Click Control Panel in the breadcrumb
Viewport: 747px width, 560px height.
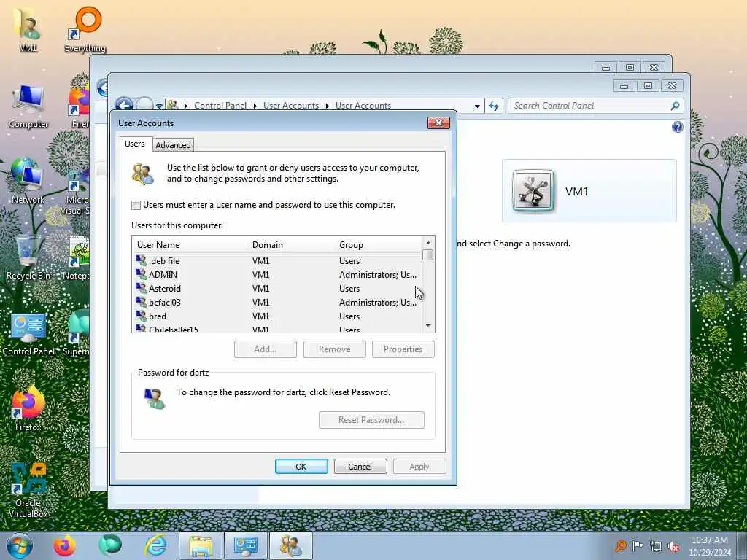[x=220, y=106]
